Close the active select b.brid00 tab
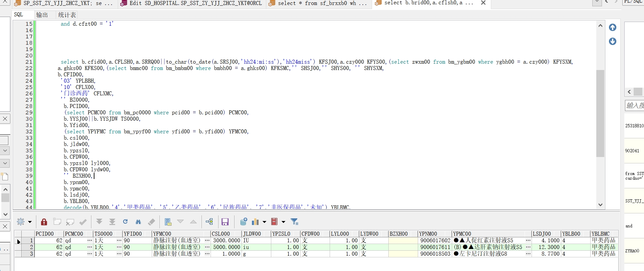 pyautogui.click(x=483, y=3)
